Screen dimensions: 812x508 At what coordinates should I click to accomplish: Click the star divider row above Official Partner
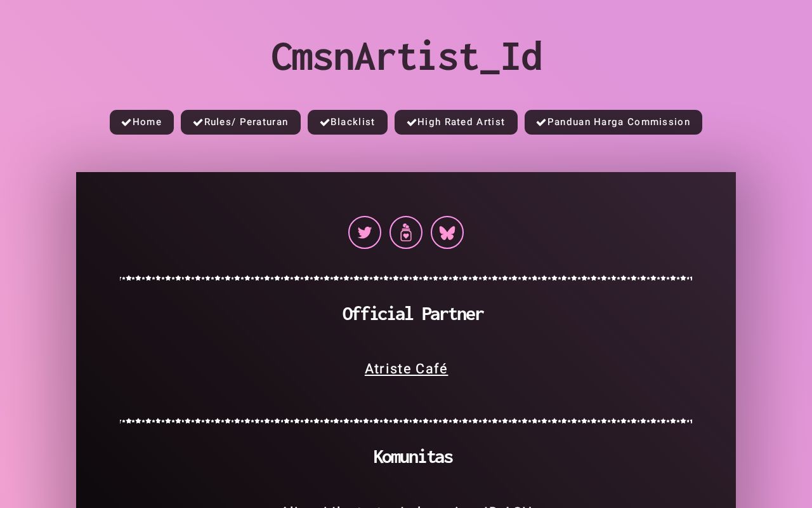[406, 277]
